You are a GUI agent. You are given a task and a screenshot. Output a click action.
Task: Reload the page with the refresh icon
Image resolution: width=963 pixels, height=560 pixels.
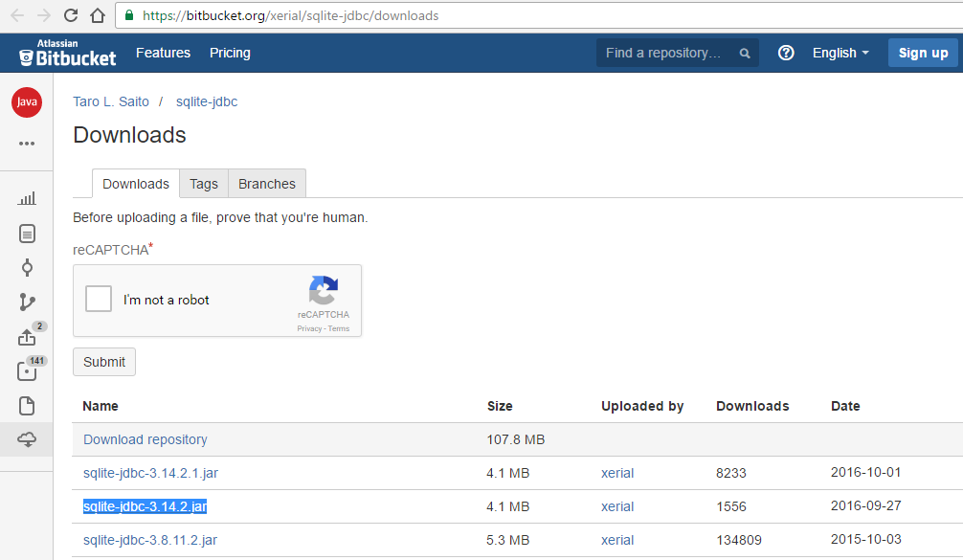pos(71,15)
